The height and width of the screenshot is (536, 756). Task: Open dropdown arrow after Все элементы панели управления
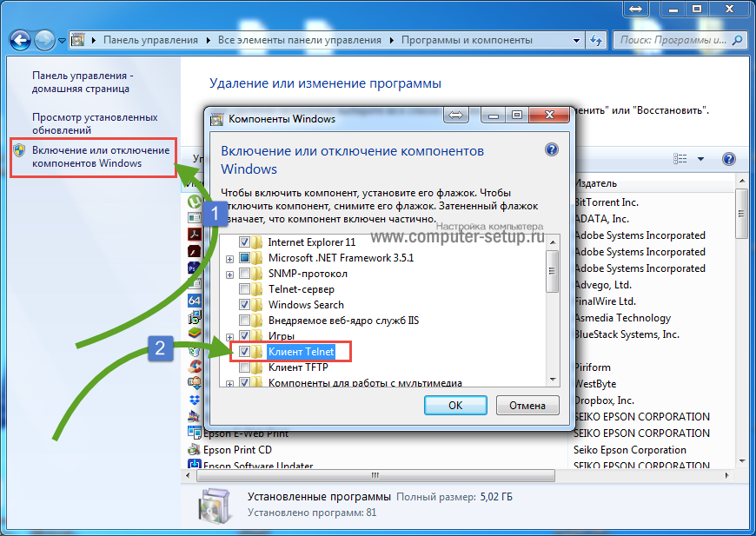click(x=392, y=41)
